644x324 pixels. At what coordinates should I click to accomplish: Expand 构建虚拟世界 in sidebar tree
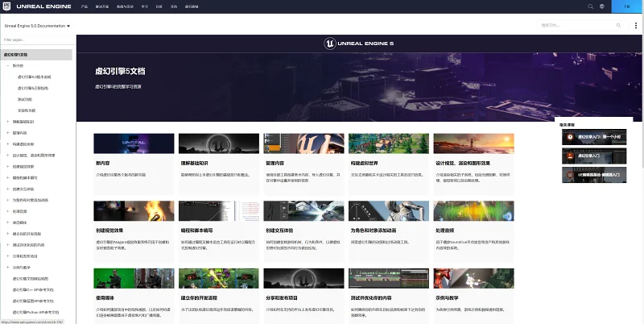click(x=8, y=144)
